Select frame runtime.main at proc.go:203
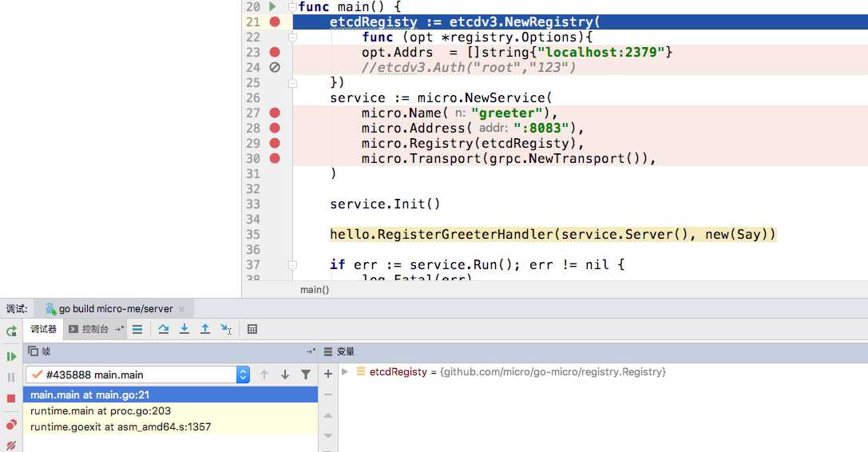The width and height of the screenshot is (868, 452). coord(171,411)
